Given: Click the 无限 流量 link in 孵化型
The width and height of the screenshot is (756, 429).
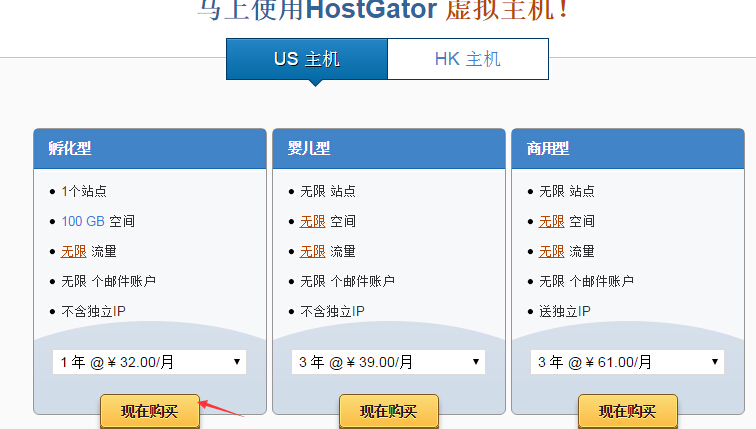Looking at the screenshot, I should click(x=74, y=251).
